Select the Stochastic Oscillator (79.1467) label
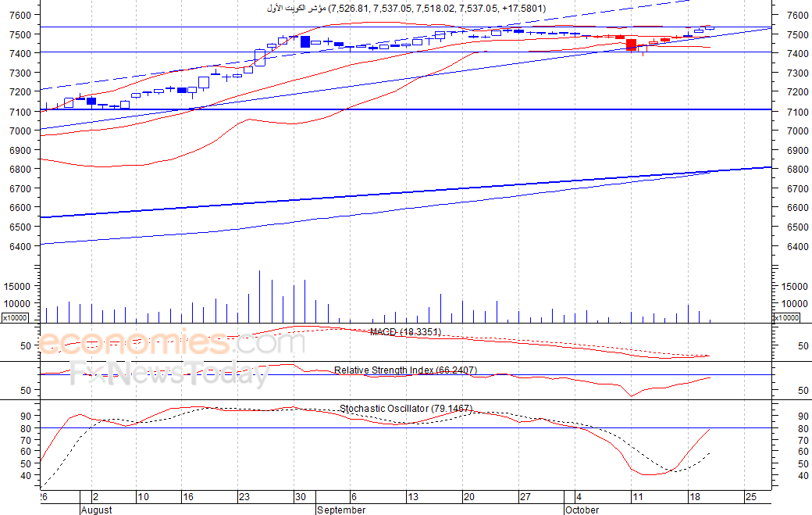This screenshot has height=515, width=812. (x=406, y=408)
